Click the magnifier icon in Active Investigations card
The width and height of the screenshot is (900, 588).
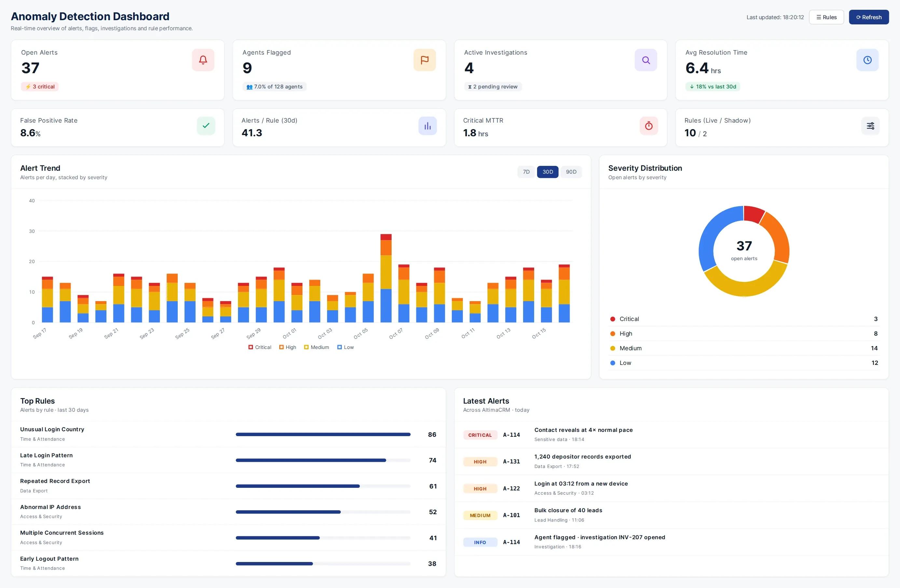[646, 60]
